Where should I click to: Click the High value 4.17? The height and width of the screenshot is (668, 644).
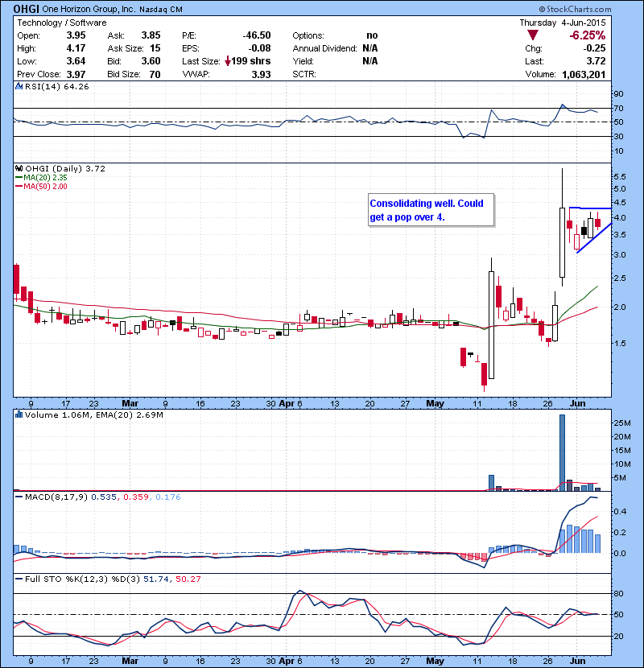(x=76, y=48)
